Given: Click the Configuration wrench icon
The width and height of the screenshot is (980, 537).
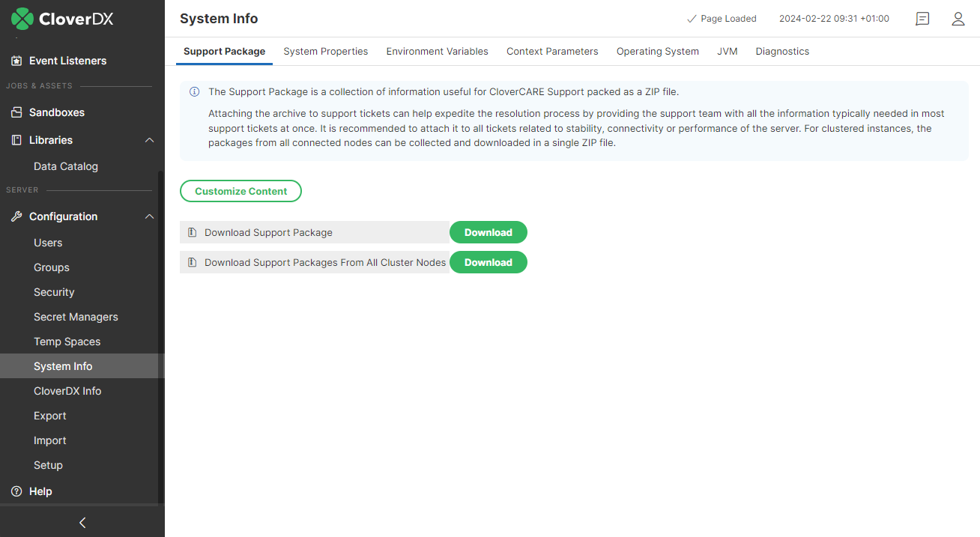Looking at the screenshot, I should tap(16, 216).
